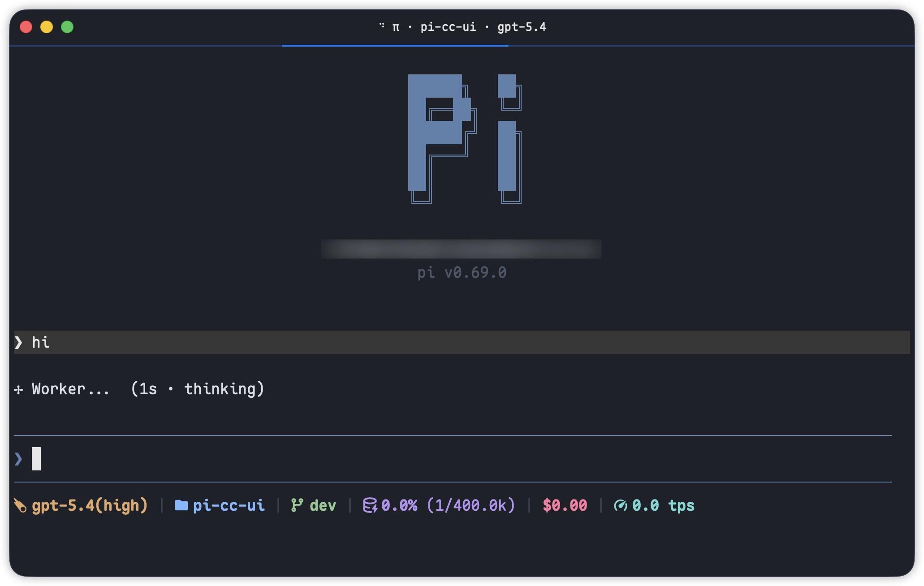
Task: Maximize the window with the green button
Action: coord(67,27)
